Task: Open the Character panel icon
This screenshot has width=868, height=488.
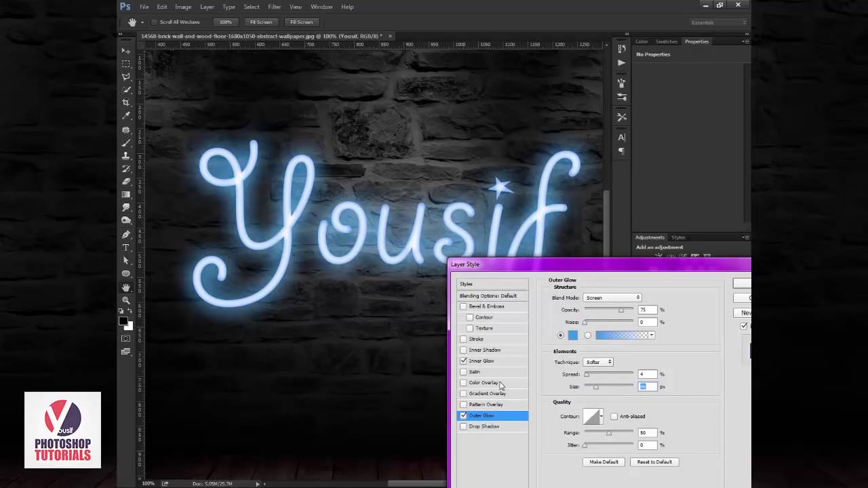Action: [622, 138]
